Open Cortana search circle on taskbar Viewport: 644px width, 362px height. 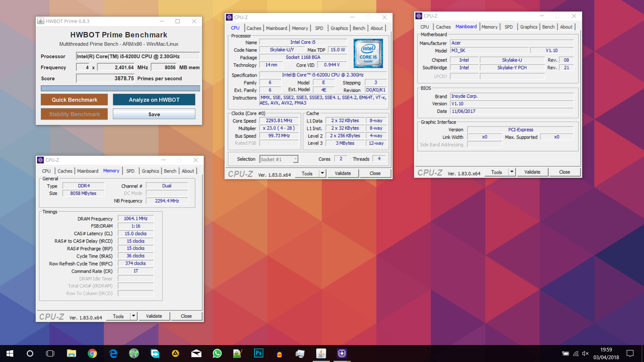30,353
